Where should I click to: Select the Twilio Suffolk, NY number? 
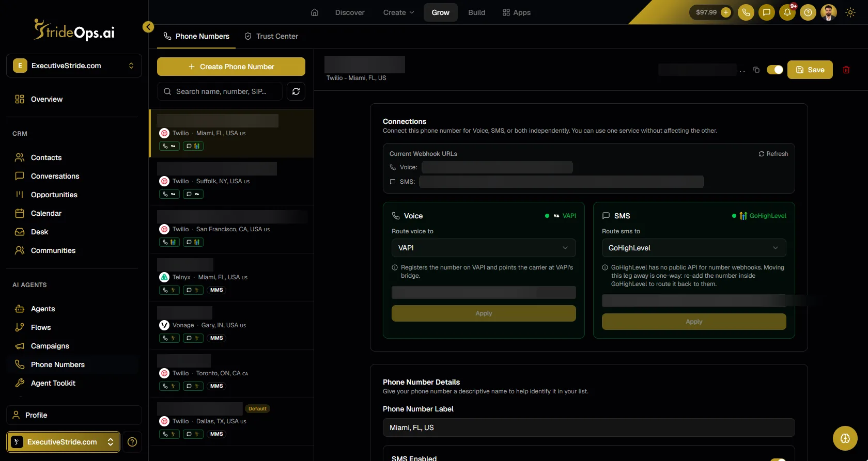pos(231,181)
